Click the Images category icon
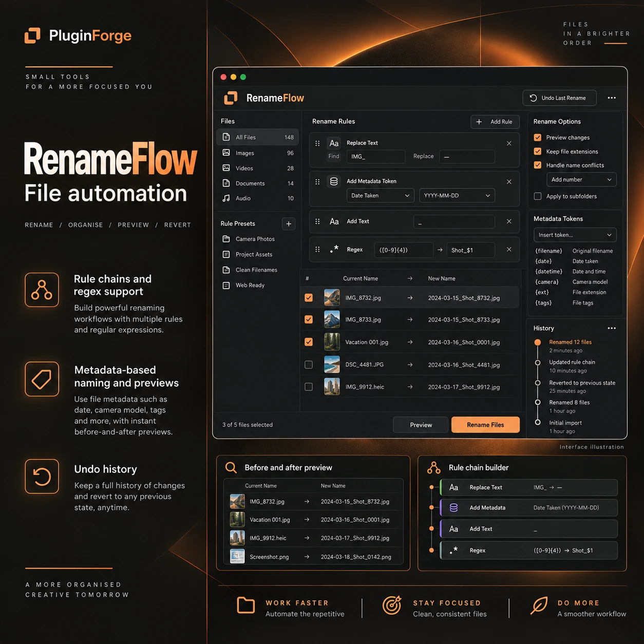Screen dimensions: 644x644 pos(226,153)
